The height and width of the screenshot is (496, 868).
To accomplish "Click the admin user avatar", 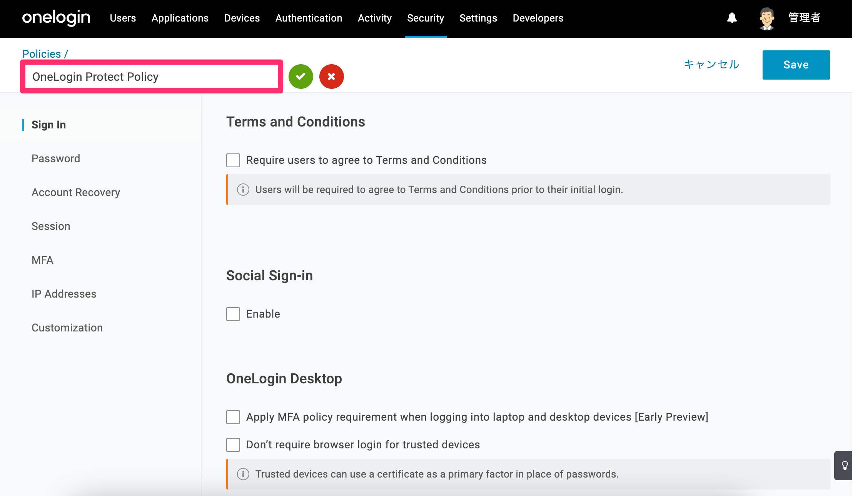I will 767,18.
